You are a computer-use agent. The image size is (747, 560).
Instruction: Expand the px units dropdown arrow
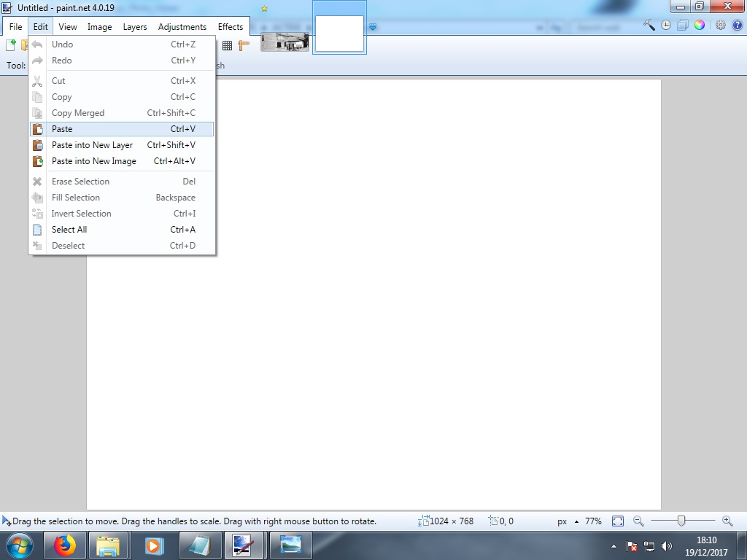(x=576, y=521)
